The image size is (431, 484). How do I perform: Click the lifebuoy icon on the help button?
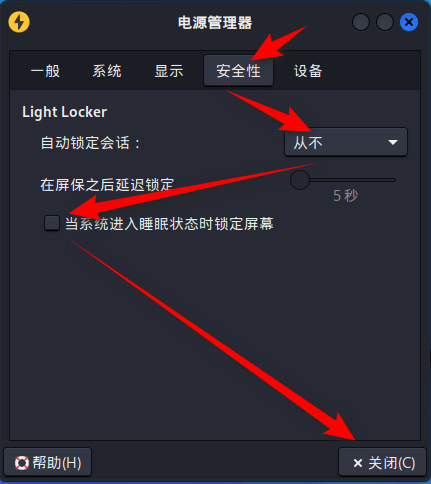tap(22, 463)
